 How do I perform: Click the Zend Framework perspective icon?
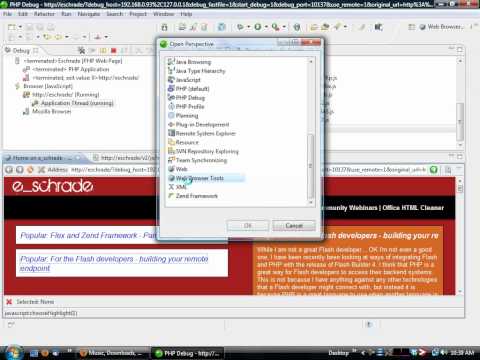(x=171, y=196)
